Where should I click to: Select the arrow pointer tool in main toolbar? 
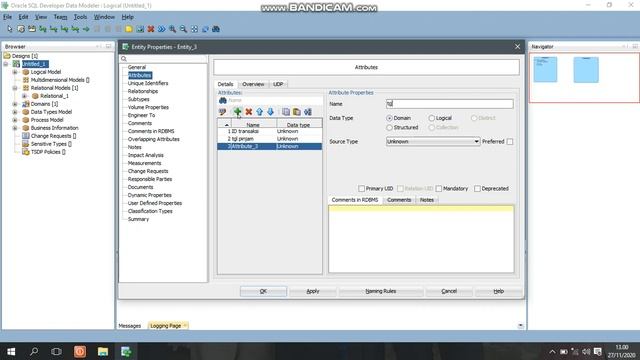coord(10,29)
